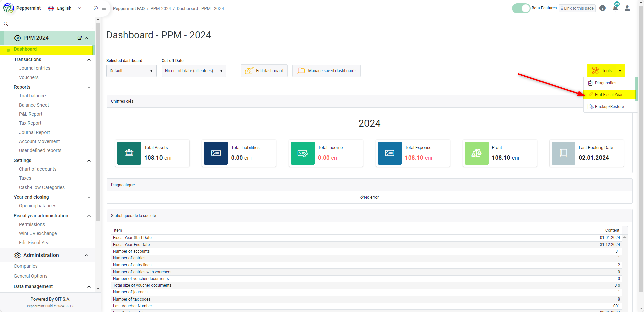This screenshot has width=644, height=312.
Task: Toggle the Beta Features switch
Action: [x=521, y=8]
